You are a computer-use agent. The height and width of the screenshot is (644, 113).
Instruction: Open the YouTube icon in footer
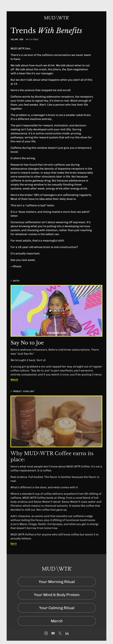[53, 633]
